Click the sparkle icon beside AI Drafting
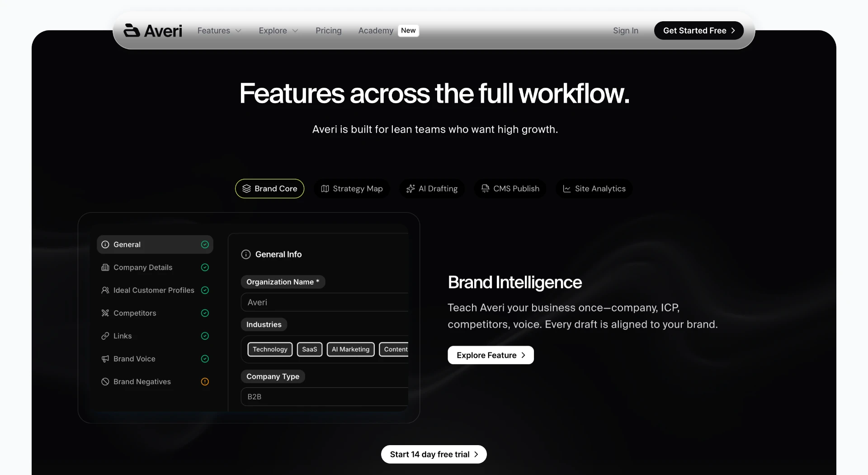This screenshot has height=475, width=868. tap(410, 189)
